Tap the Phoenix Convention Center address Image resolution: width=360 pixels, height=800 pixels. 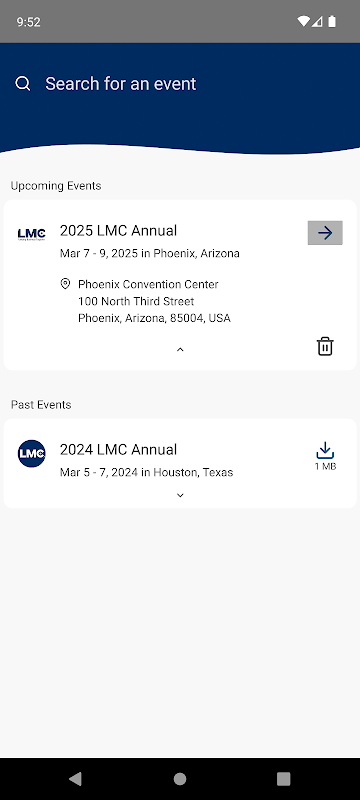(154, 301)
